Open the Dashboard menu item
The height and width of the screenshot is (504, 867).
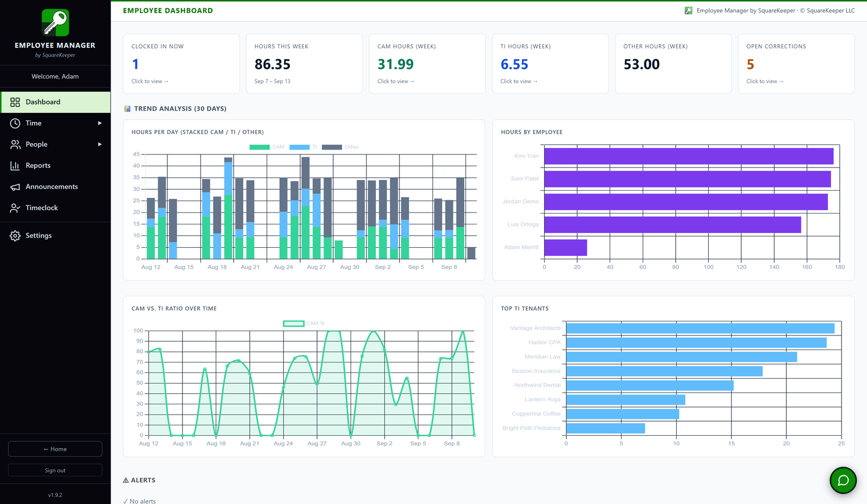click(x=55, y=102)
